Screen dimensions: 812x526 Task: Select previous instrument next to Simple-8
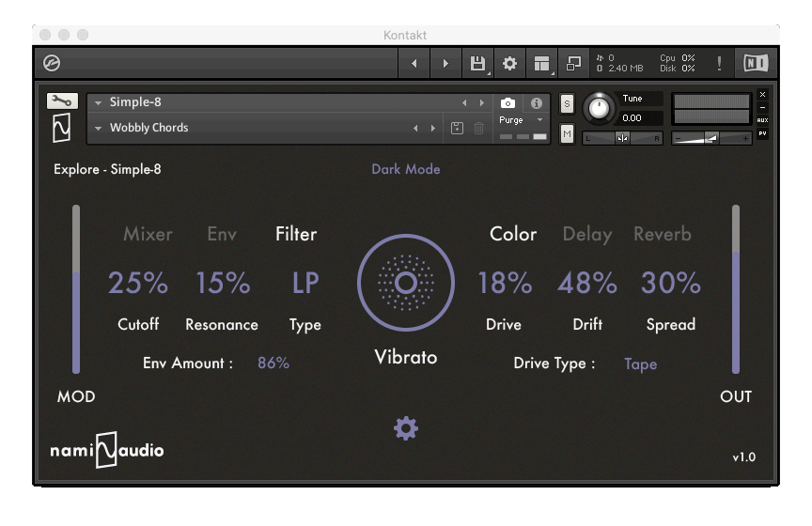point(464,103)
